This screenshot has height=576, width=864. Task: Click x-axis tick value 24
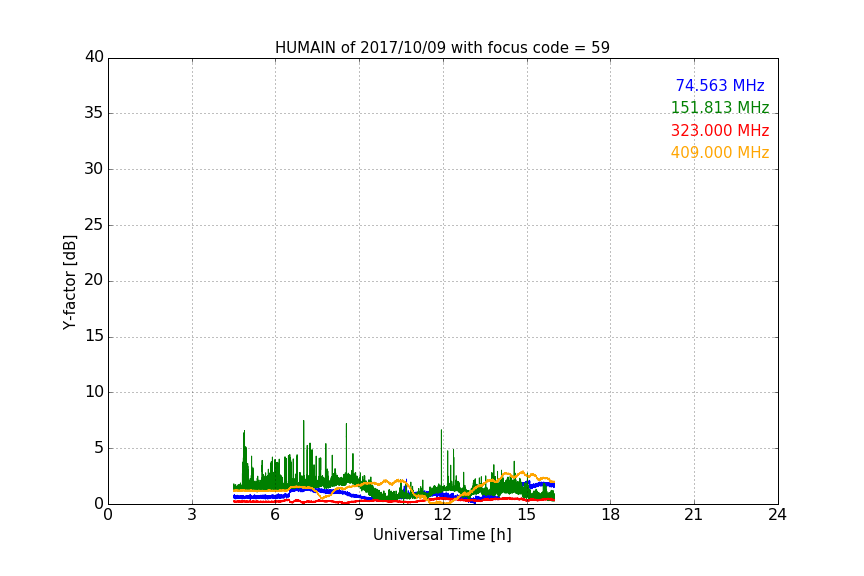[x=778, y=515]
